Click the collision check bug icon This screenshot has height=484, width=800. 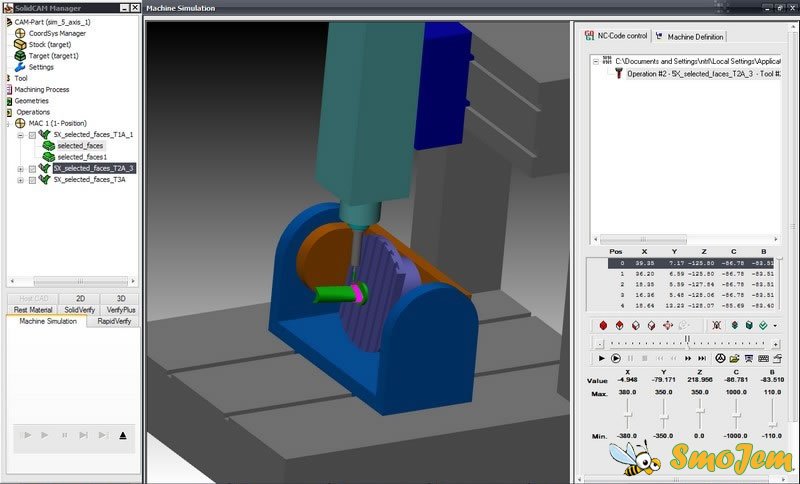tap(717, 325)
